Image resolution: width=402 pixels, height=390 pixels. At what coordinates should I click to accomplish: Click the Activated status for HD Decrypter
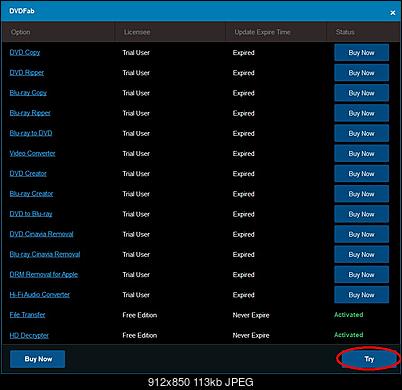click(349, 335)
